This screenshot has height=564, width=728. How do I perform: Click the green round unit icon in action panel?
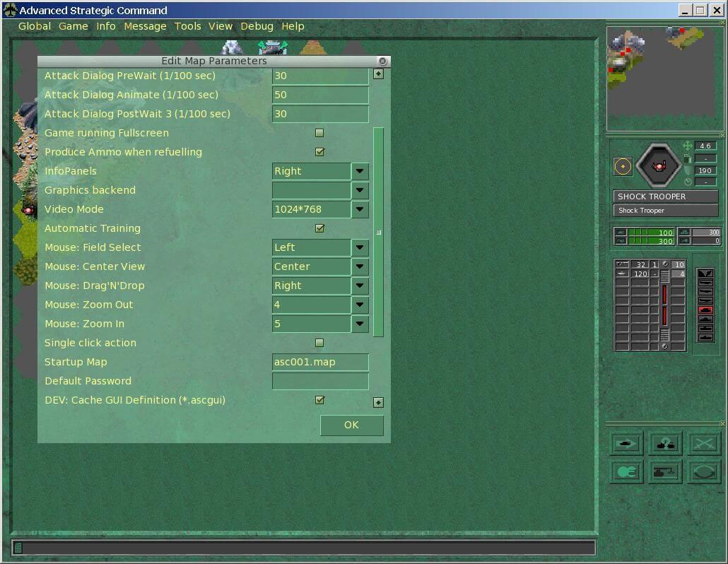[x=626, y=471]
